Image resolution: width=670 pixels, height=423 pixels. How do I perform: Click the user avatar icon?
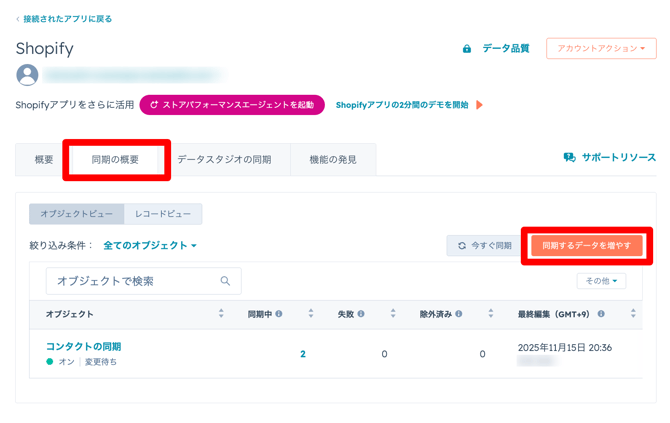27,75
